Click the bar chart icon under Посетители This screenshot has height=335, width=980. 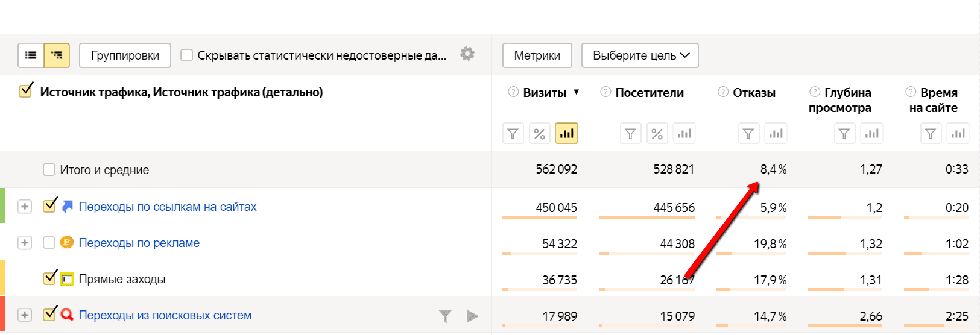(x=684, y=133)
